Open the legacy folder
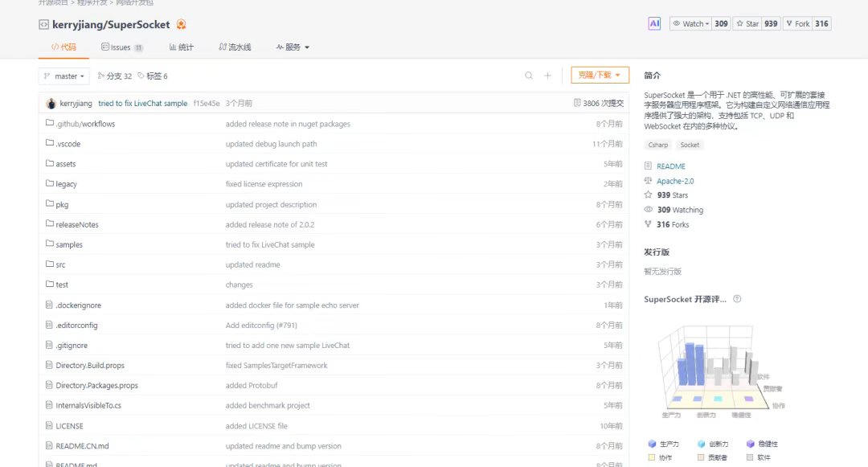Image resolution: width=868 pixels, height=467 pixels. pos(67,184)
